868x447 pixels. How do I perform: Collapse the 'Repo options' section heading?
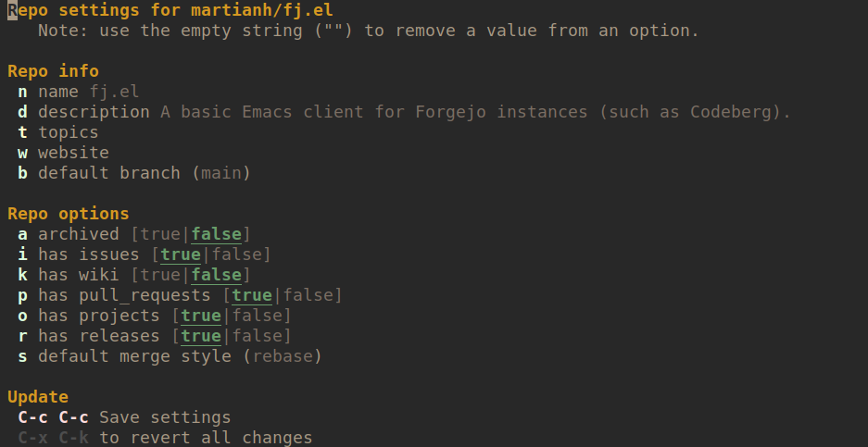pos(68,214)
